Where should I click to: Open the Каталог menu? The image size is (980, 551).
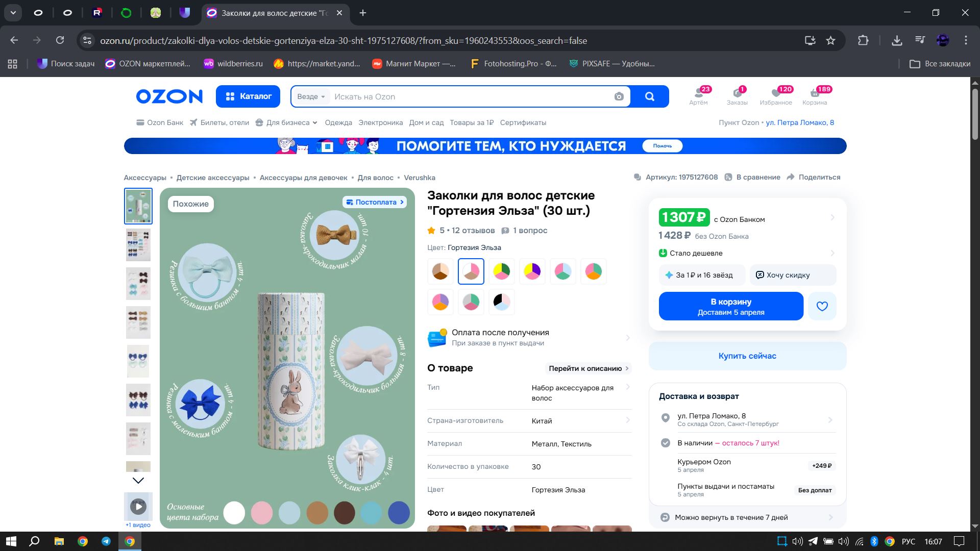(248, 96)
